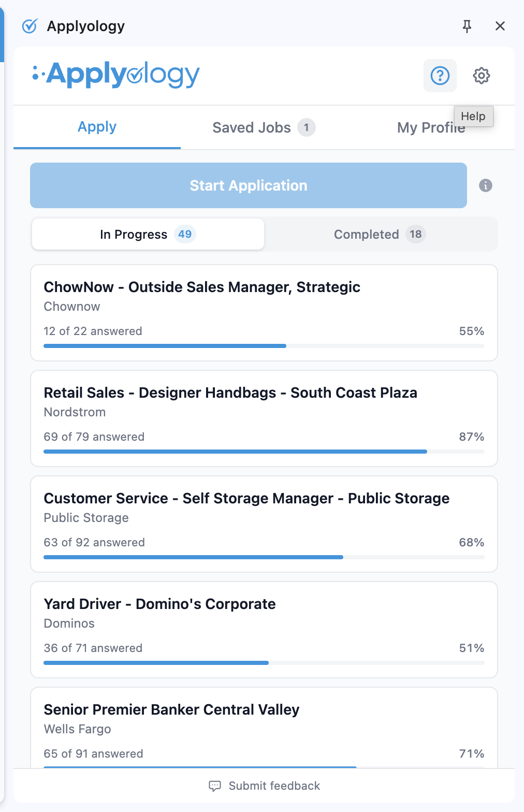Image resolution: width=524 pixels, height=812 pixels.
Task: Click the "Wells Fargo" company name
Action: coord(78,729)
